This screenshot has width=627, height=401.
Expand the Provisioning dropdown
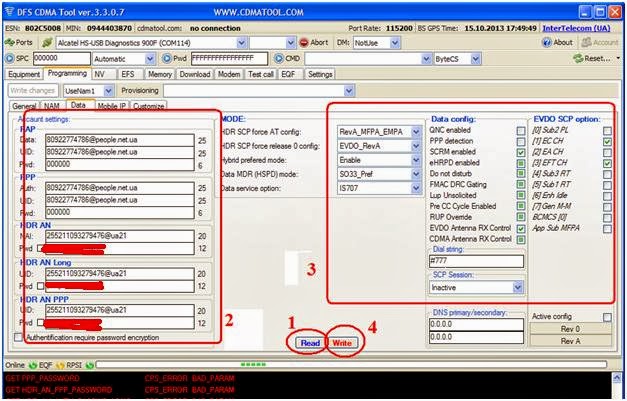(349, 91)
